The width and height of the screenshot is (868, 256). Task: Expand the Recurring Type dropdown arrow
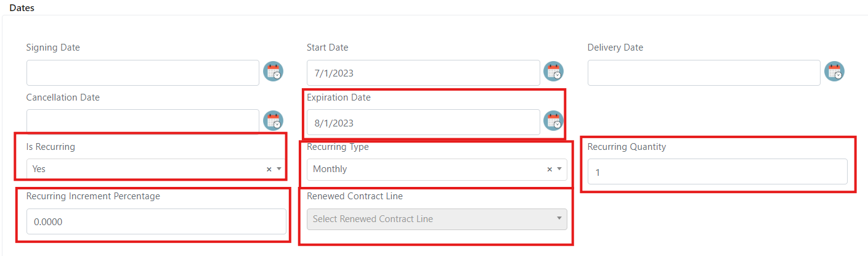tap(559, 169)
